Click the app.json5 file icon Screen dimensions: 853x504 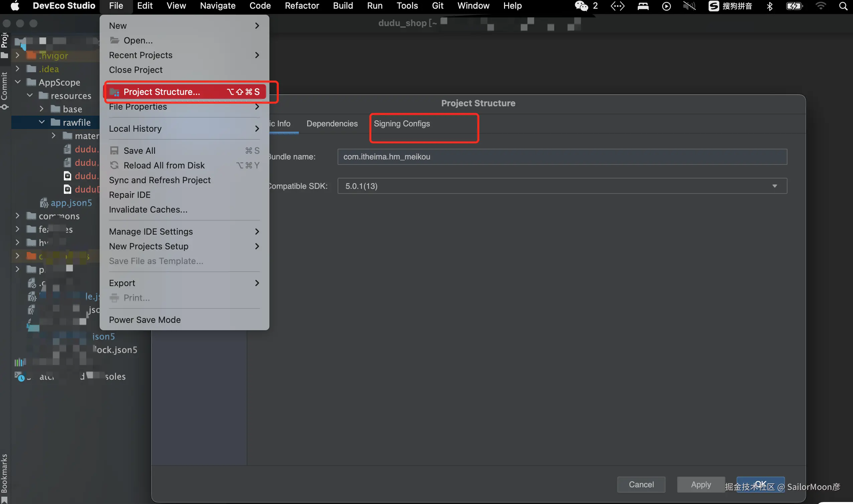pos(44,203)
